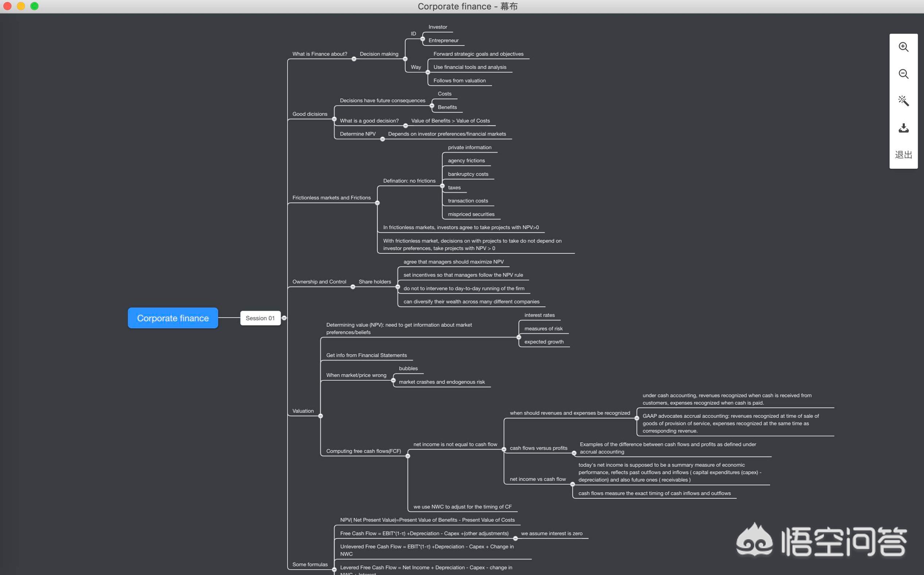Select the Corporate finance root node
Viewport: 924px width, 575px height.
point(172,318)
